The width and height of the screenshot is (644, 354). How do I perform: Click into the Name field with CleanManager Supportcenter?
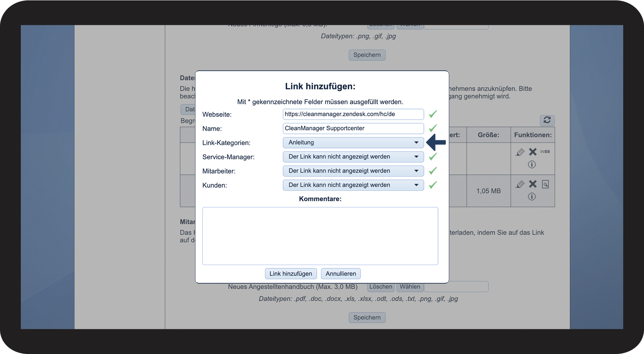[353, 128]
